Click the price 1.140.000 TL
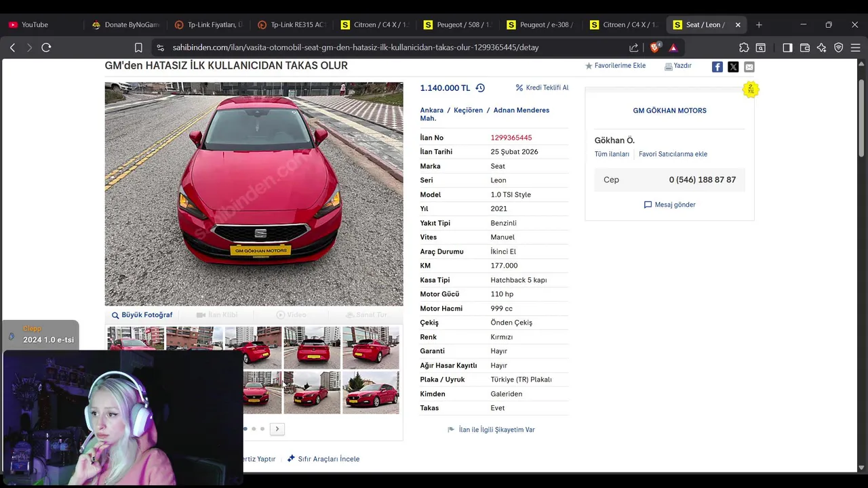This screenshot has width=868, height=488. click(445, 88)
